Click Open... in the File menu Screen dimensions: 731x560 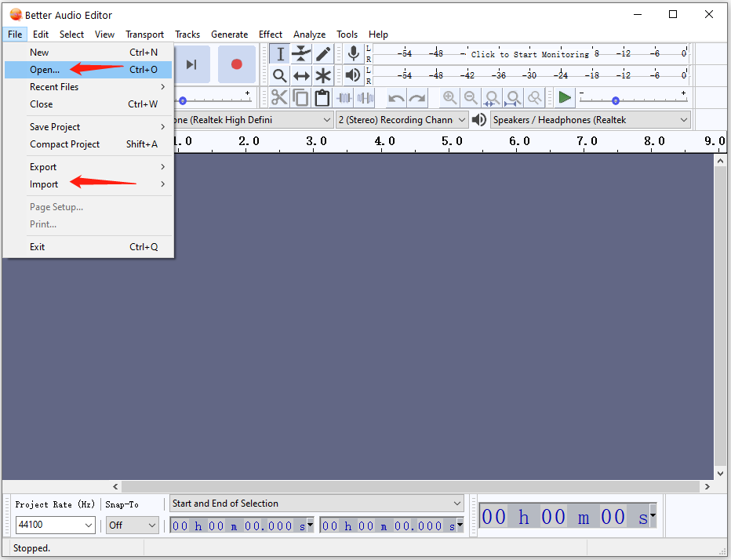[x=45, y=70]
